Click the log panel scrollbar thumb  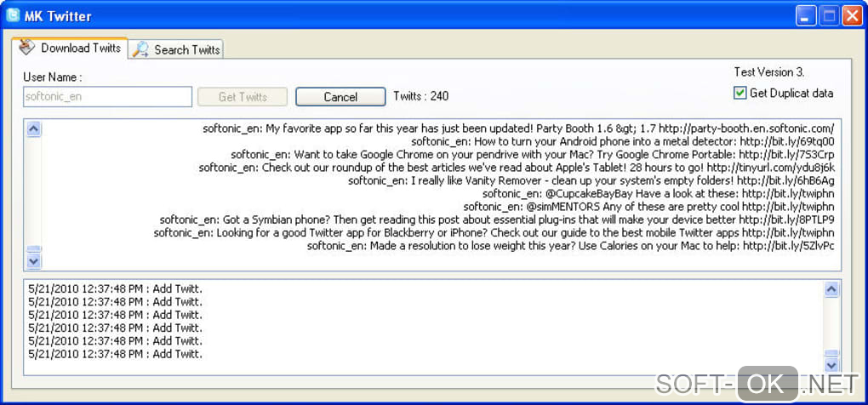[x=831, y=353]
